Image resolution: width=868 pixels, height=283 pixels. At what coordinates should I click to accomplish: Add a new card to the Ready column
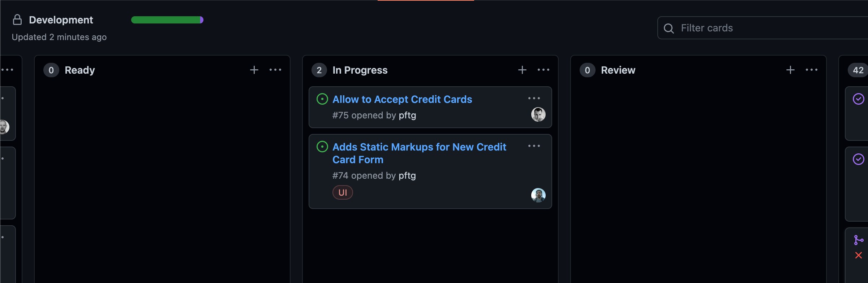[254, 70]
